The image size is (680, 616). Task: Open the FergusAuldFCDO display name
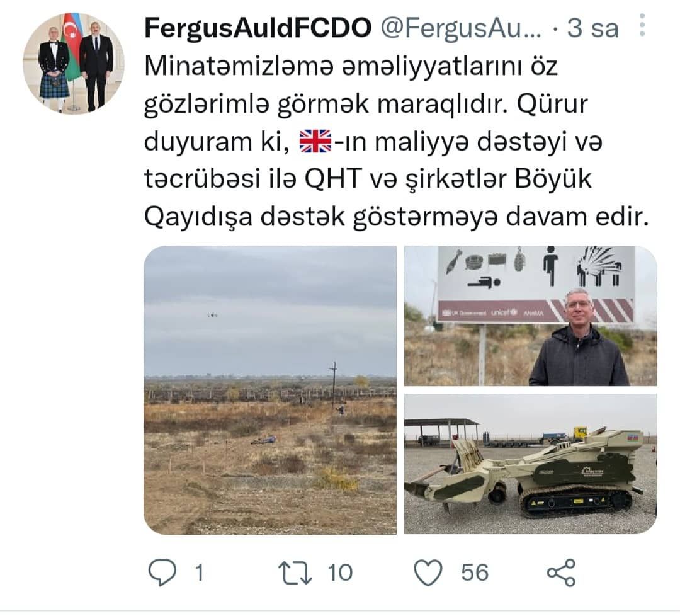coord(258,28)
